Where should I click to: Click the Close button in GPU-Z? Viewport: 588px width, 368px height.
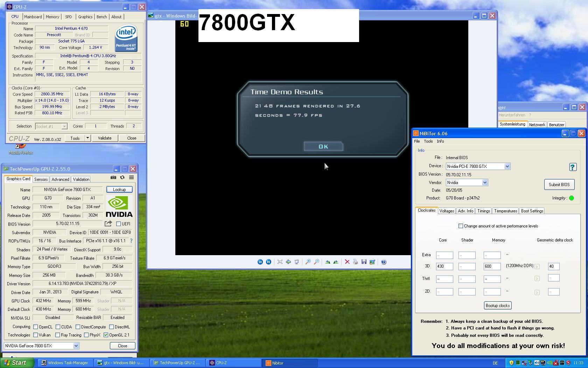(x=122, y=346)
